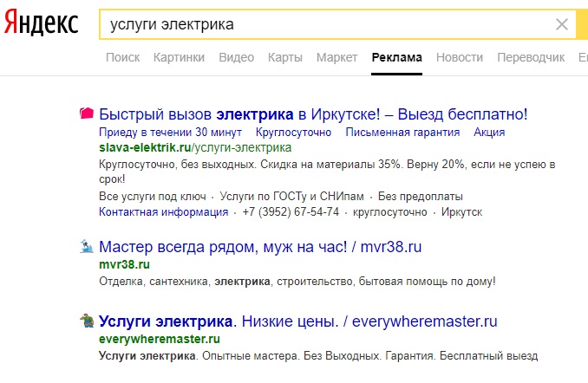Click the pink favicon of slava-elektrik ad

(x=87, y=113)
